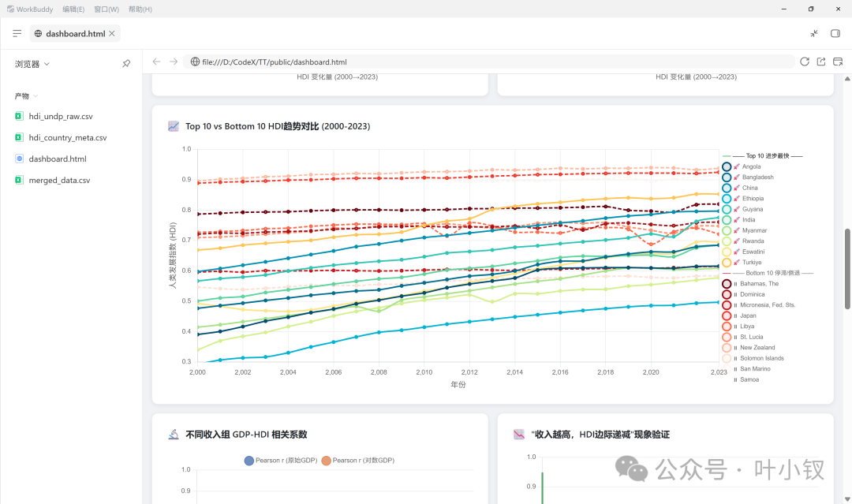Image resolution: width=852 pixels, height=504 pixels.
Task: Click the hdi_undp_raw.csv spreadsheet icon
Action: pyautogui.click(x=19, y=116)
